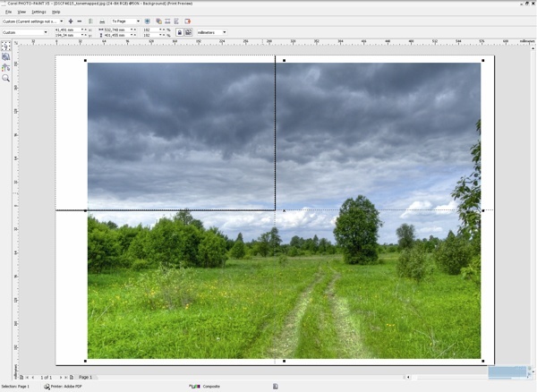This screenshot has height=392, width=537.
Task: Click the width field 532,748 mm
Action: (x=119, y=30)
